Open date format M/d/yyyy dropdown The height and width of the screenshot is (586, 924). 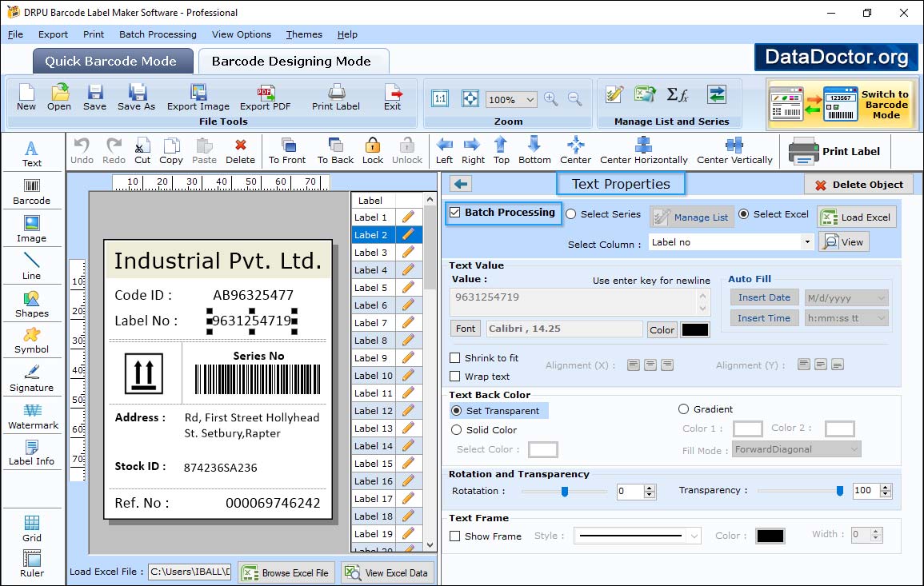click(x=881, y=298)
